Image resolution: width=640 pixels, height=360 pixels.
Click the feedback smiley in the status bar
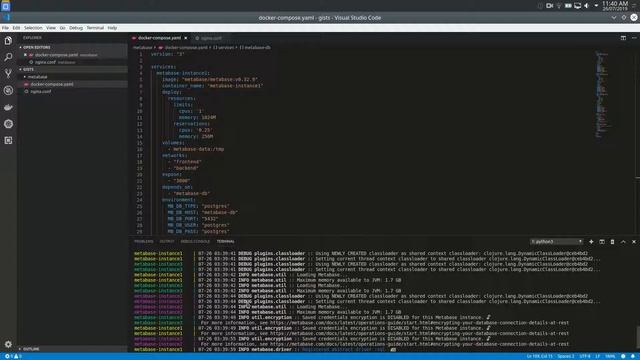click(x=623, y=356)
